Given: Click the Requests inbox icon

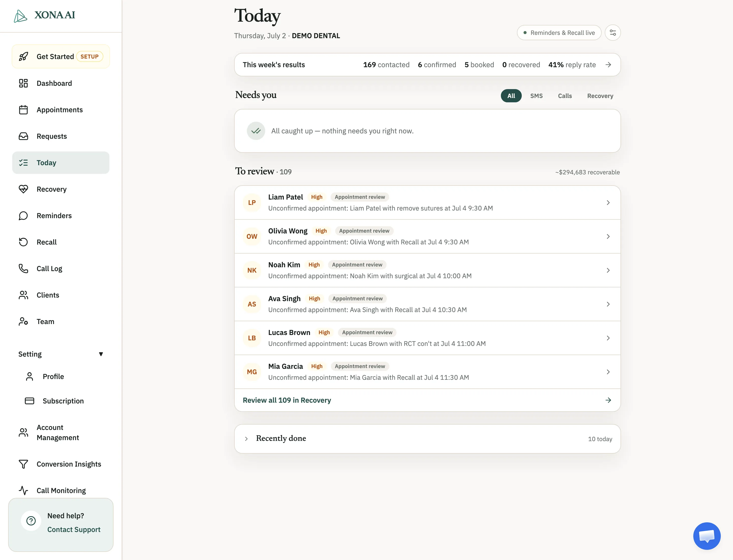Looking at the screenshot, I should coord(23,136).
